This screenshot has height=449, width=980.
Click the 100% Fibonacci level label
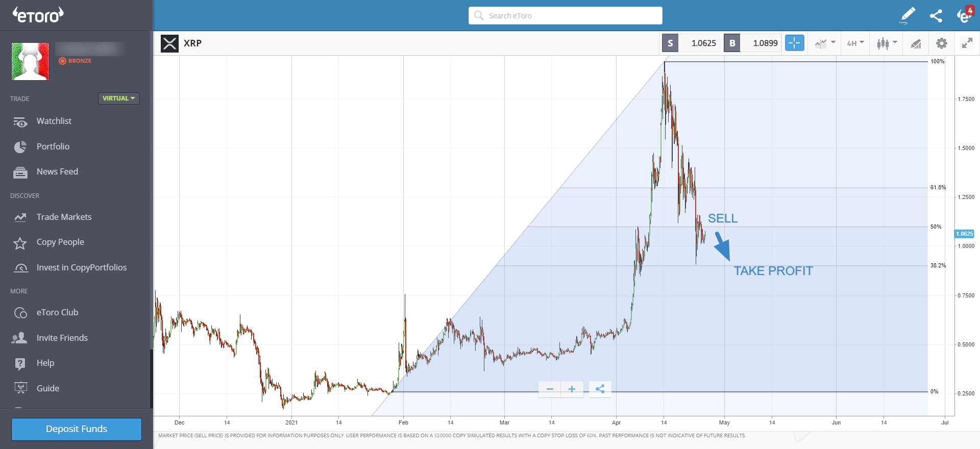tap(938, 61)
